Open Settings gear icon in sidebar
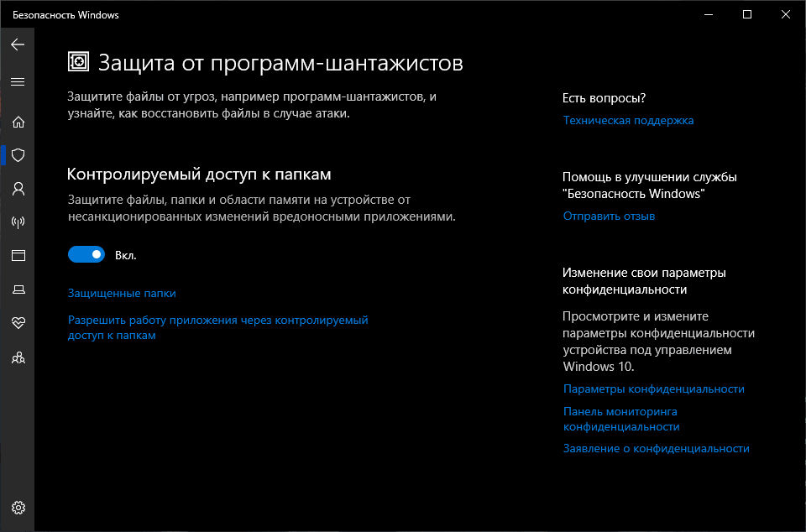The width and height of the screenshot is (806, 532). pyautogui.click(x=18, y=508)
